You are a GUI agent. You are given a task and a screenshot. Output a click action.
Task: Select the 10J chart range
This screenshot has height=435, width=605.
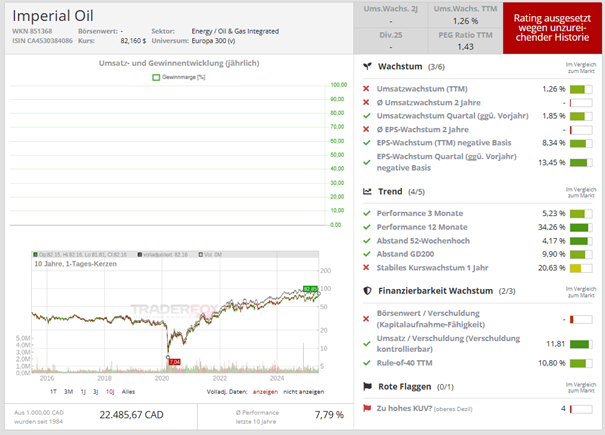pos(110,392)
